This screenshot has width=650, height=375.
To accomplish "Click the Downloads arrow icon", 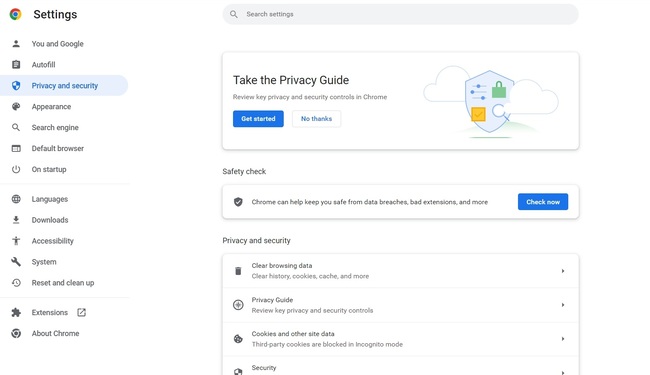I will click(x=16, y=220).
